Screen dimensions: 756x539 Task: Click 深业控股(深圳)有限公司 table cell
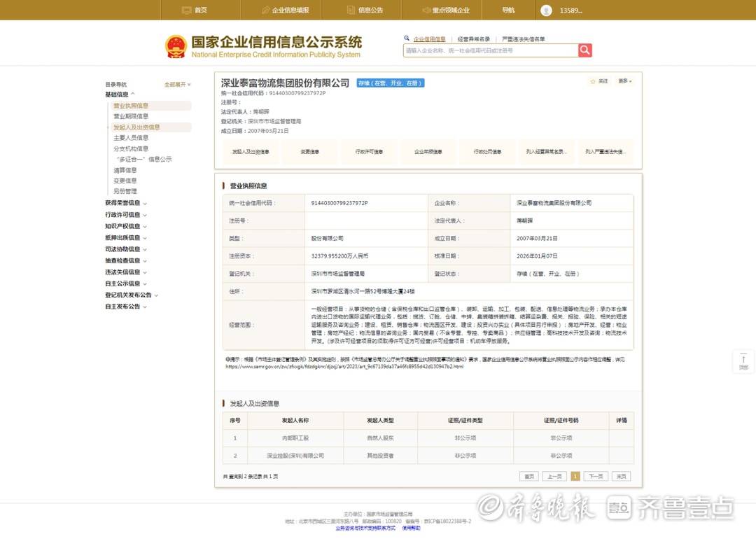point(295,456)
